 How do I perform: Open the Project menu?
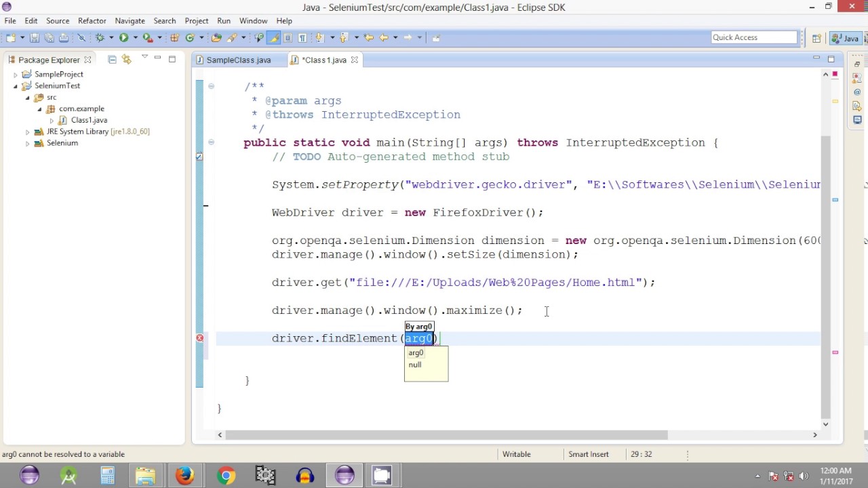pos(197,21)
